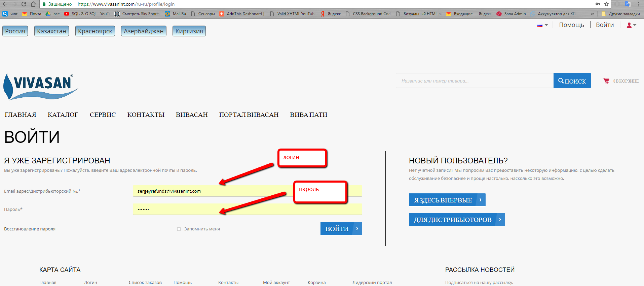This screenshot has height=286, width=644.
Task: Open footer Главная link
Action: coord(48,283)
